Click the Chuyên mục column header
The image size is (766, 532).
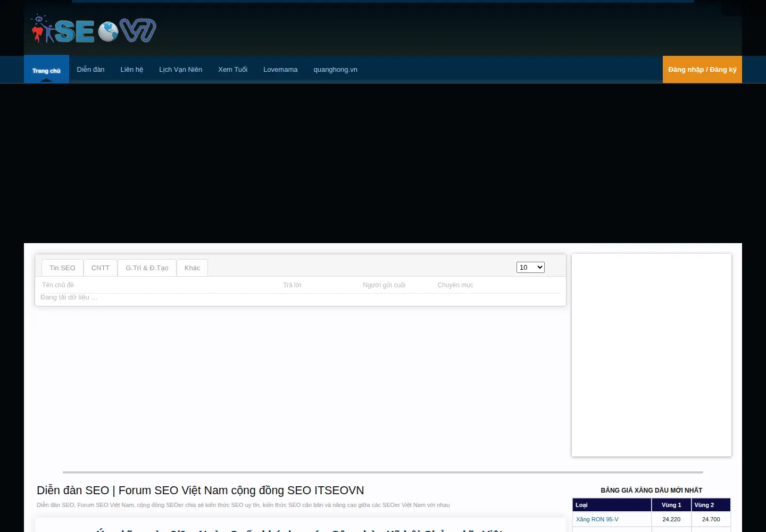(455, 285)
